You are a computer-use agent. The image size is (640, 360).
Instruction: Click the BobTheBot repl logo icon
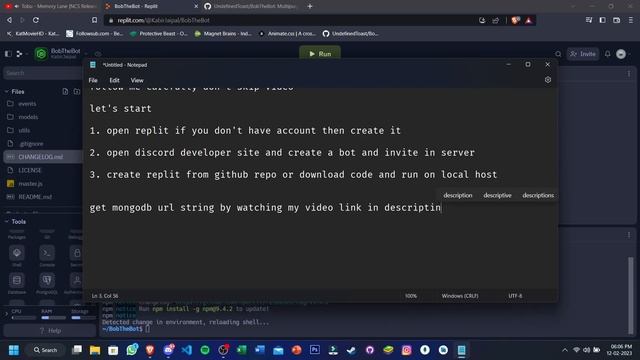pos(41,53)
